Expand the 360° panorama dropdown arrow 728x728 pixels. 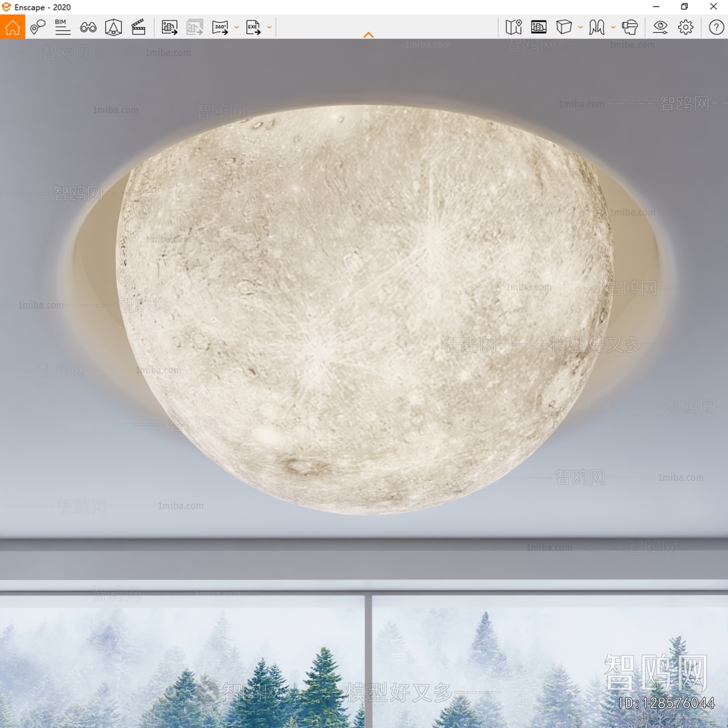click(237, 27)
